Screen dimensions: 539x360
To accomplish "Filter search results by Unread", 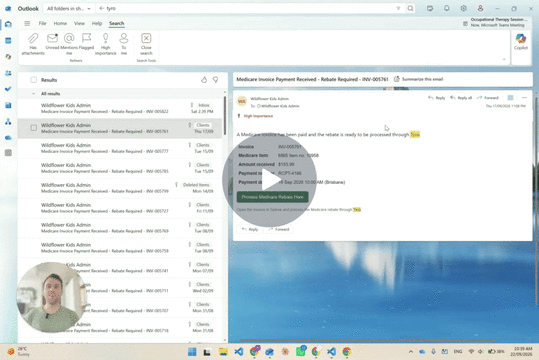I will [52, 41].
